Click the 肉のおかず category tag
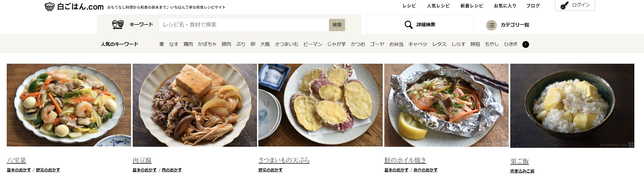644x186 pixels. tap(172, 170)
